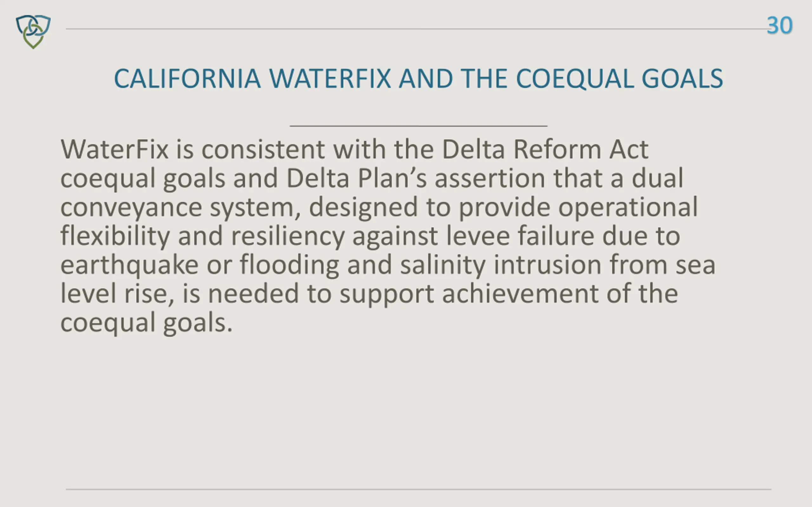Select the word CALIFORNIA in the title
Viewport: 812px width, 507px height.
pos(187,79)
